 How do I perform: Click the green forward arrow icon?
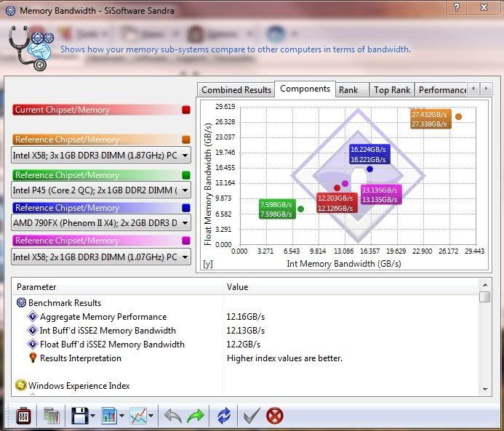[x=196, y=416]
